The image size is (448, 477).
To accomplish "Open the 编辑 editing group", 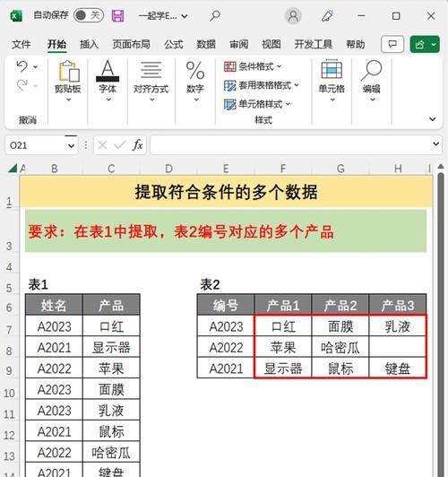I will pyautogui.click(x=371, y=81).
